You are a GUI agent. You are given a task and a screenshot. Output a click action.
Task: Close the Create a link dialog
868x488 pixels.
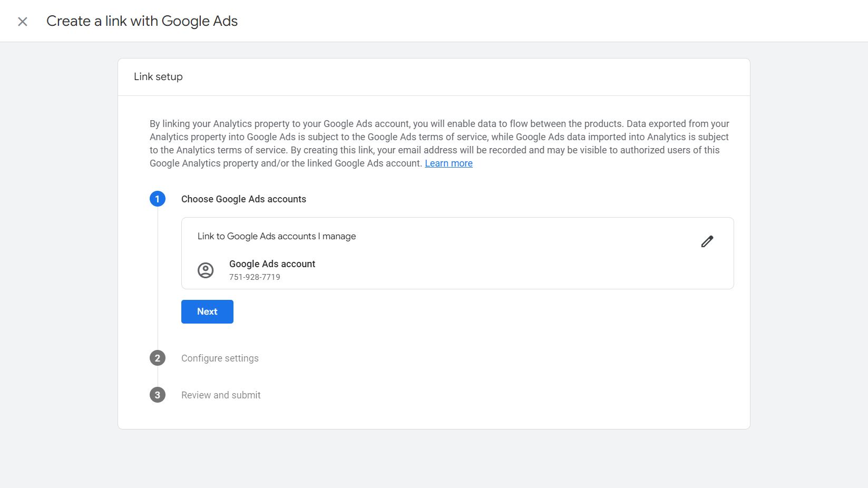pyautogui.click(x=23, y=22)
